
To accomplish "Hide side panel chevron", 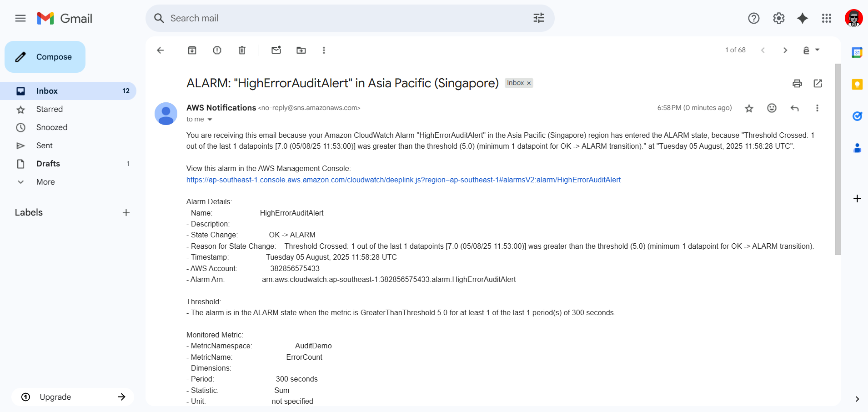I will pos(857,399).
